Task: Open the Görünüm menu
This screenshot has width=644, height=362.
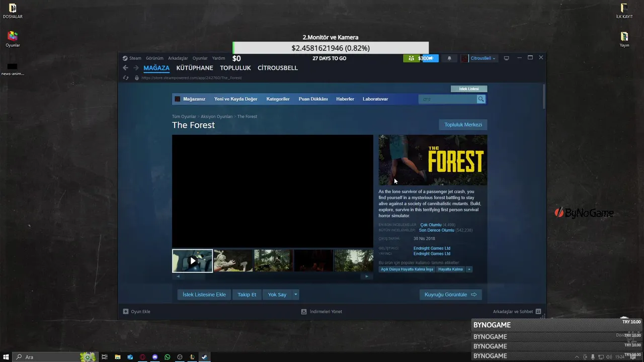Action: click(154, 58)
